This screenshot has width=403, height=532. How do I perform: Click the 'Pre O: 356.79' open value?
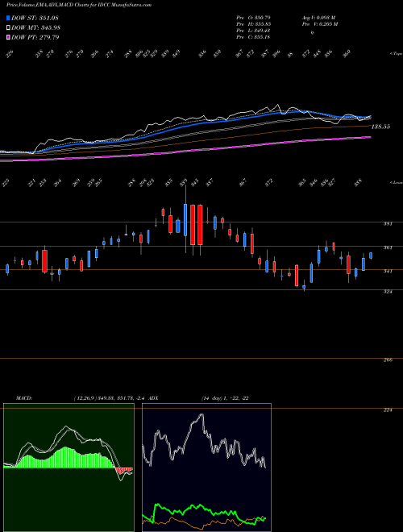pyautogui.click(x=253, y=17)
